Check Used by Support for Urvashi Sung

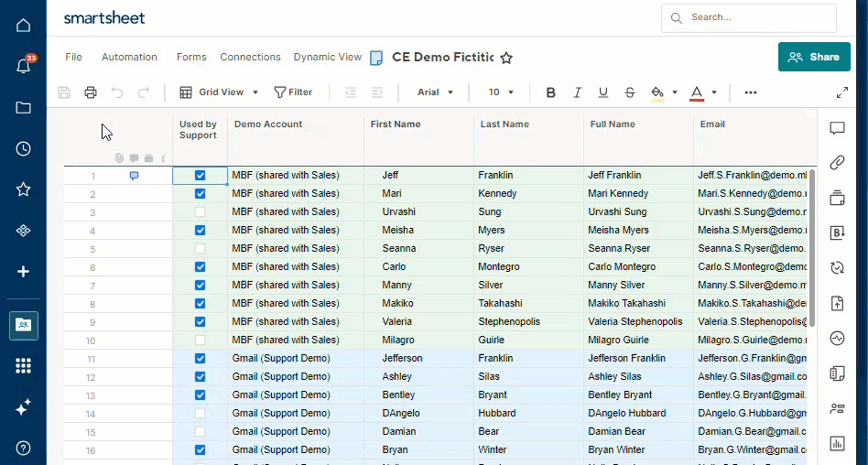(x=200, y=212)
